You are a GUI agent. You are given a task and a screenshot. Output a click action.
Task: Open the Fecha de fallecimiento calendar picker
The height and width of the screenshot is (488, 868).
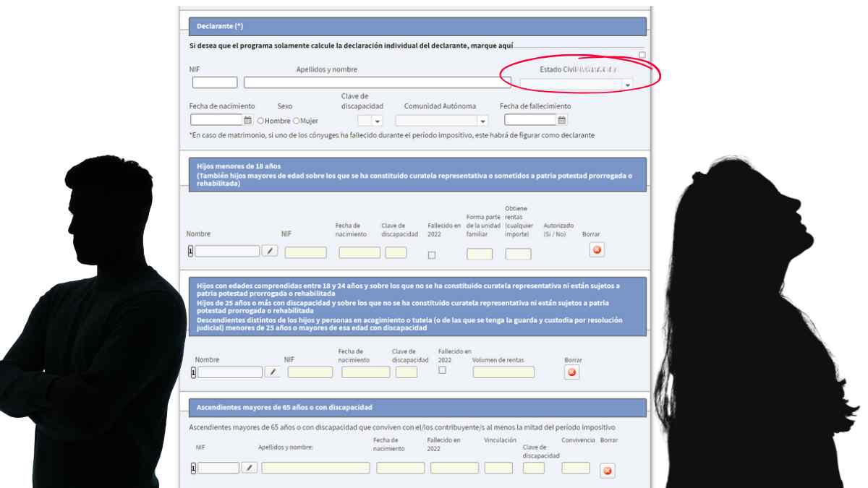(562, 120)
